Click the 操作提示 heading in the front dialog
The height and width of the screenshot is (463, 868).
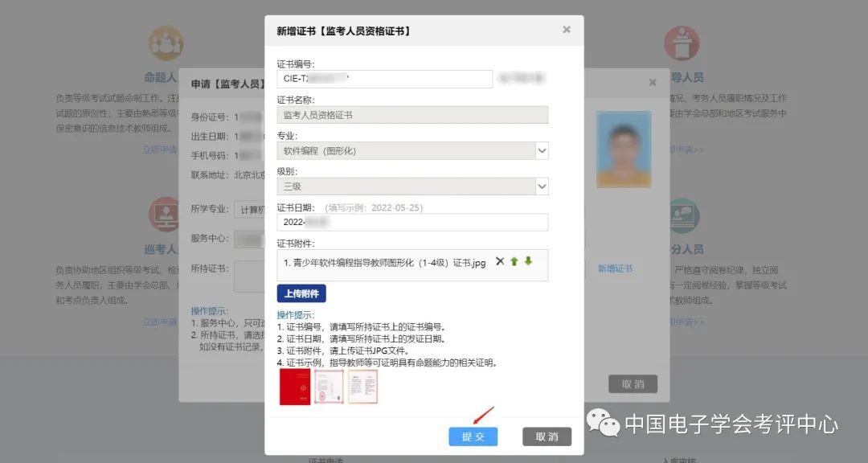[296, 314]
